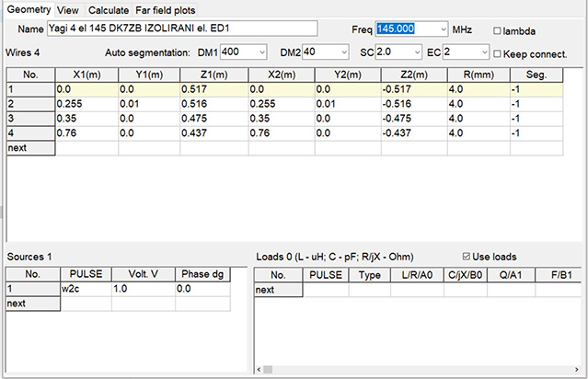Click the loads C/jX/B0 column header
Image resolution: width=588 pixels, height=379 pixels.
pyautogui.click(x=466, y=275)
